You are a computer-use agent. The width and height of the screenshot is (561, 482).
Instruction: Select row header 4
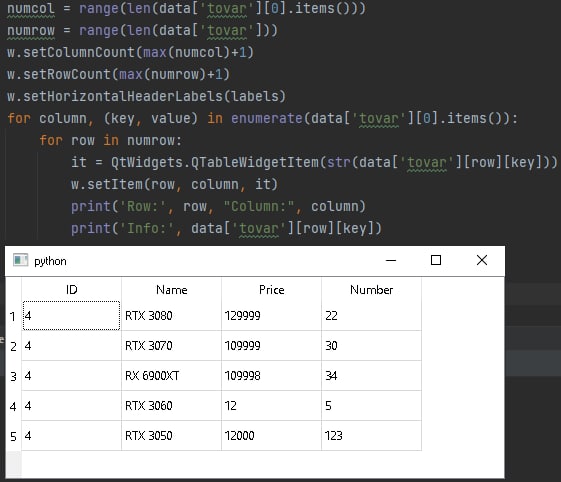(14, 406)
